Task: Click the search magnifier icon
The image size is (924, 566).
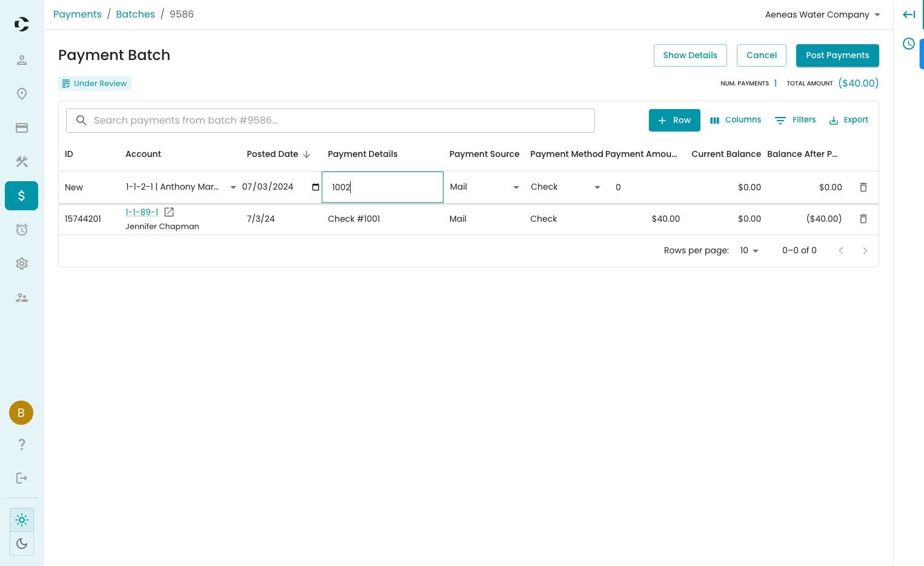Action: (81, 121)
